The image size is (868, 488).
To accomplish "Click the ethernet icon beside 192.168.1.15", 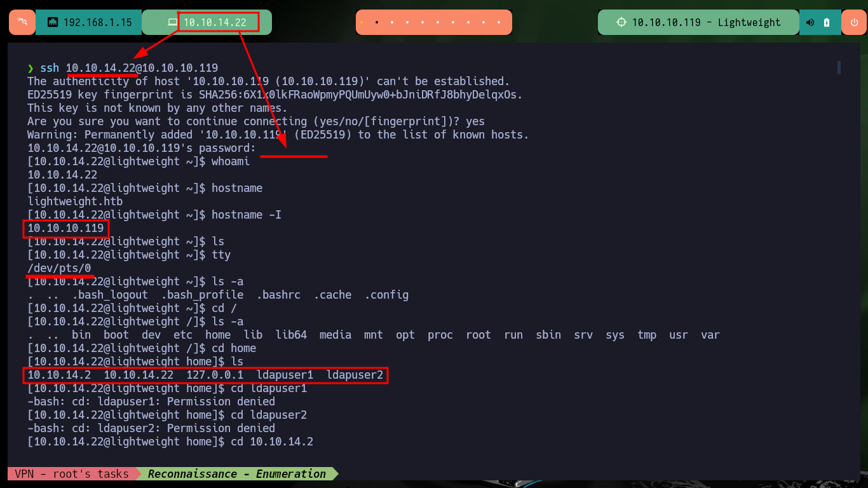I will [53, 22].
